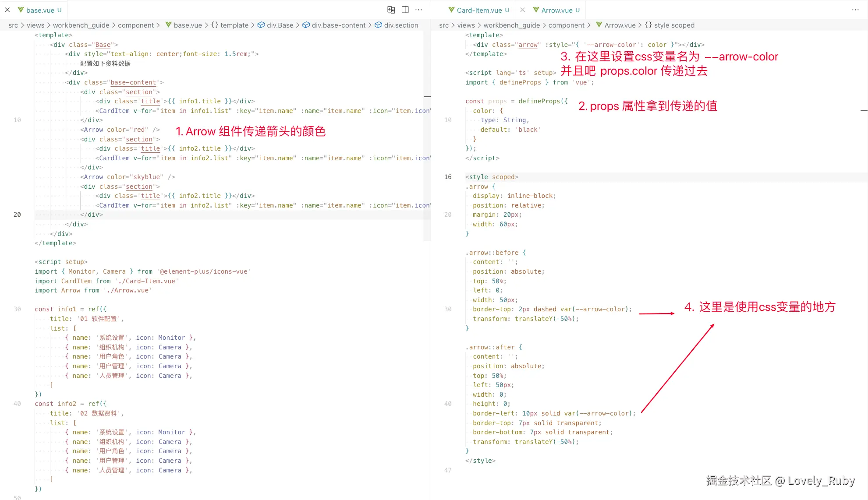The width and height of the screenshot is (868, 500).
Task: Click the Vue icon on the Card-Item.vue tab
Action: click(x=451, y=10)
